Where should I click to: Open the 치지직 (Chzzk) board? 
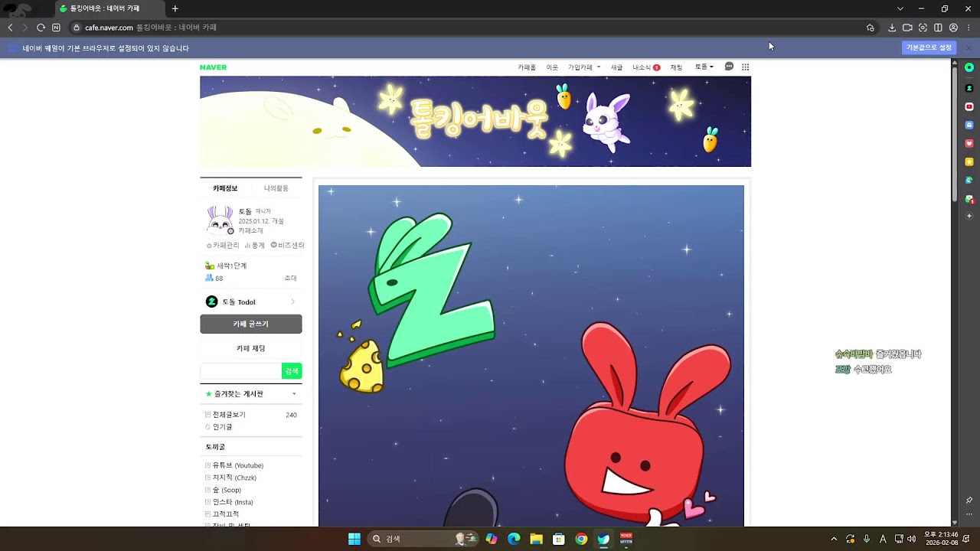point(234,478)
